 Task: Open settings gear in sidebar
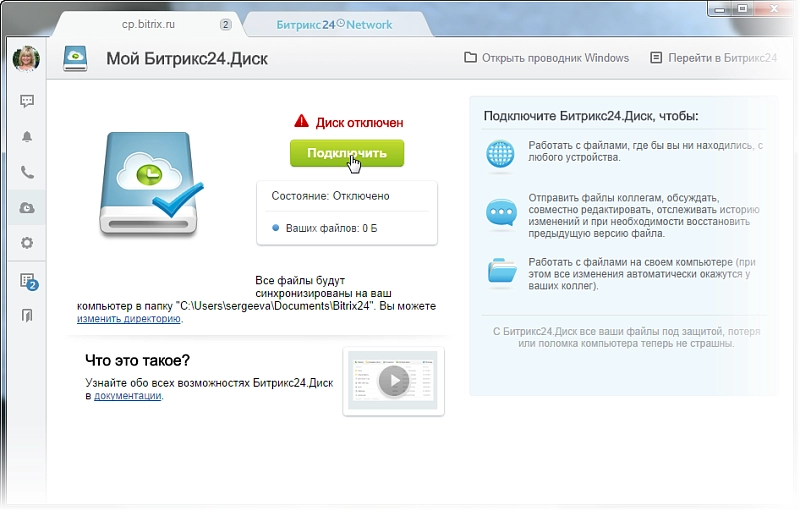coord(27,243)
